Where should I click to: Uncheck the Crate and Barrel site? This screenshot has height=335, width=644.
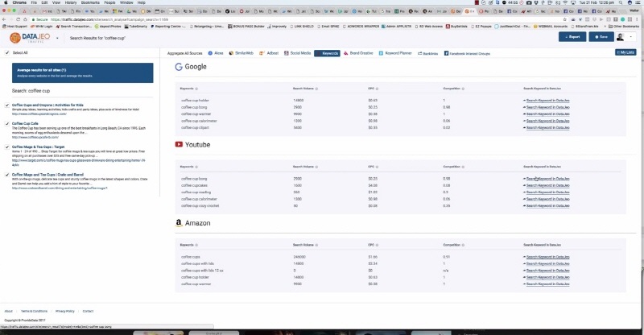(7, 175)
